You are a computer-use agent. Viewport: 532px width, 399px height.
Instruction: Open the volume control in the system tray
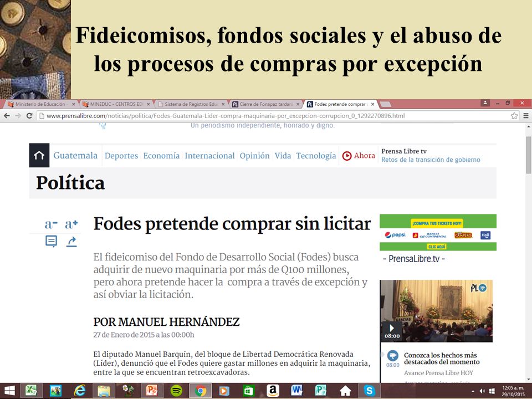(482, 391)
